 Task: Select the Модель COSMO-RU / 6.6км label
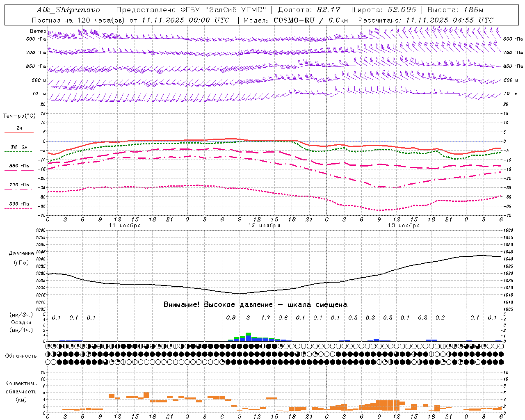(x=296, y=20)
